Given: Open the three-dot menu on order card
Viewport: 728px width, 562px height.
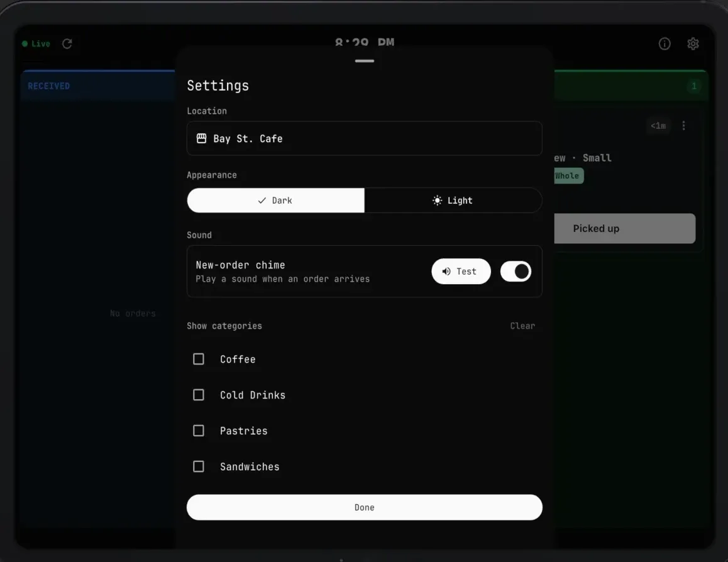Looking at the screenshot, I should tap(683, 126).
